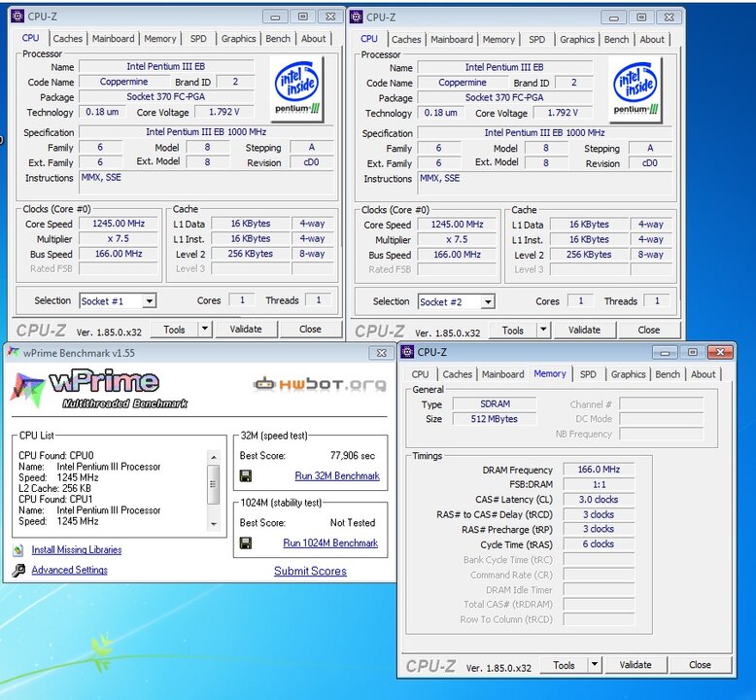Click the Run 32M Benchmark link
Image resolution: width=756 pixels, height=700 pixels.
[x=337, y=476]
